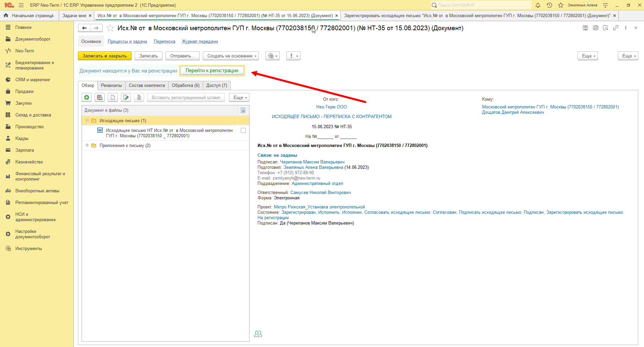Open print preview magnifier icon
Viewport: 644px width, 347px height.
(x=605, y=28)
